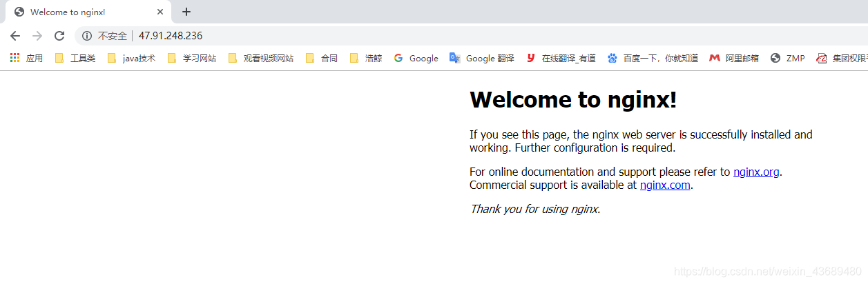Select the Welcome to nginx! tab

pyautogui.click(x=87, y=12)
